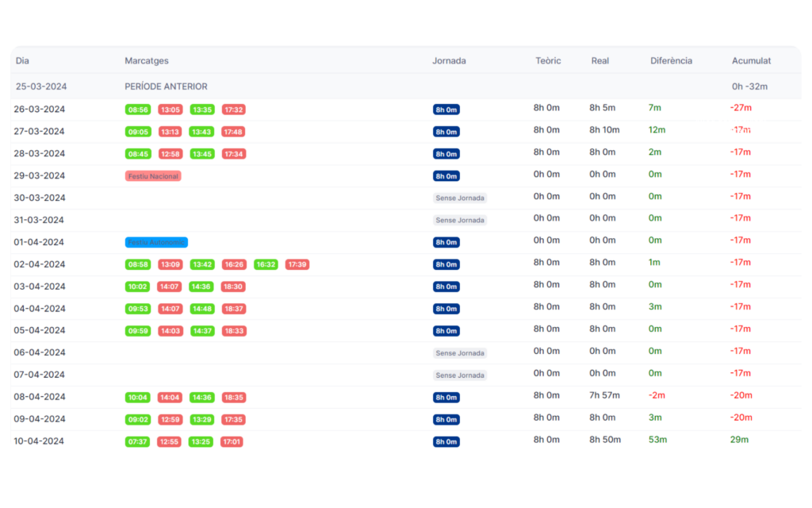The height and width of the screenshot is (508, 812).
Task: Select the Real column header
Action: pyautogui.click(x=600, y=60)
